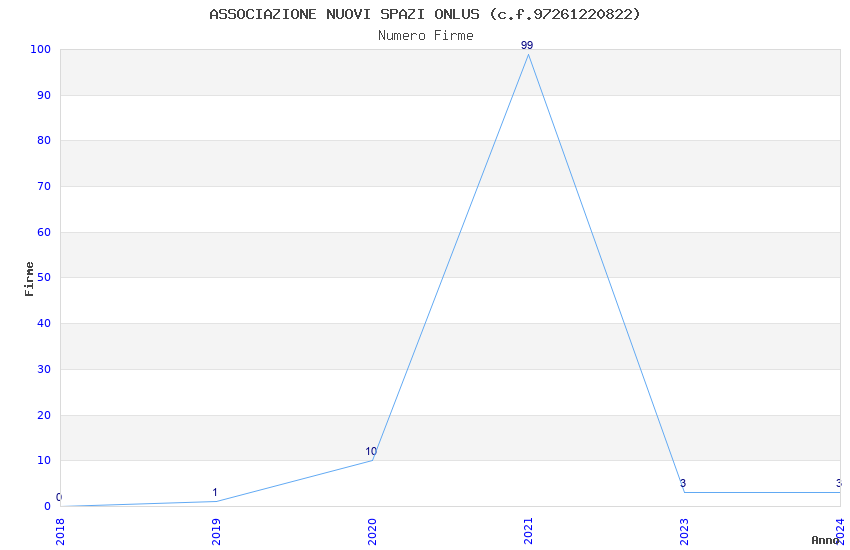Click the Anno x-axis label
Viewport: 850px width, 550px height.
click(825, 540)
